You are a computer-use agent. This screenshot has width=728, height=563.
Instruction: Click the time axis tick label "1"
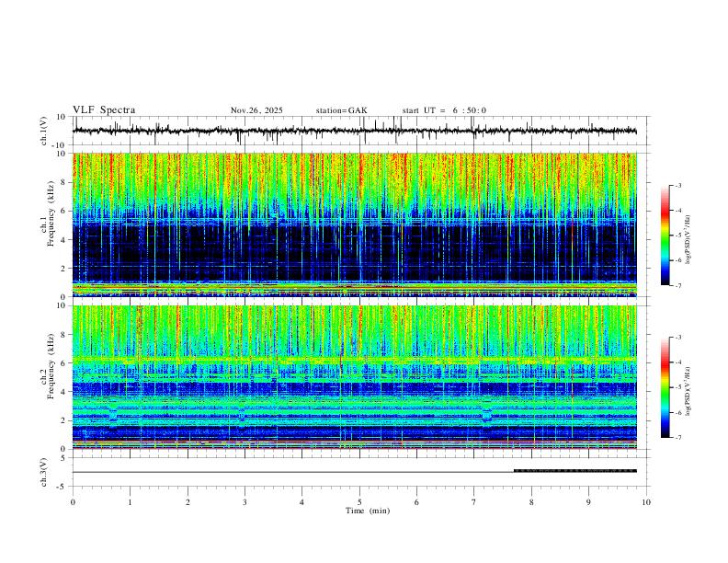(130, 502)
